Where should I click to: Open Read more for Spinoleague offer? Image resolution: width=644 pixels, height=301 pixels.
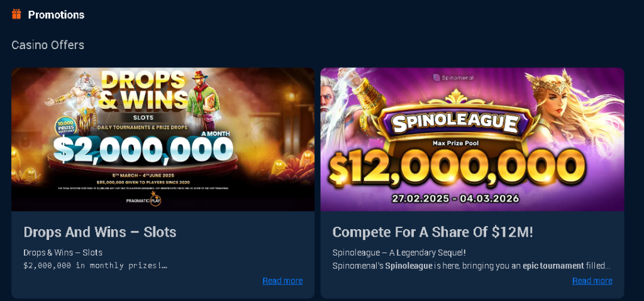(x=592, y=281)
